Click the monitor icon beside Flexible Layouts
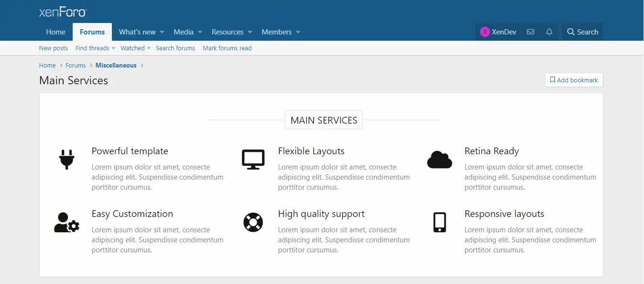 (x=253, y=159)
